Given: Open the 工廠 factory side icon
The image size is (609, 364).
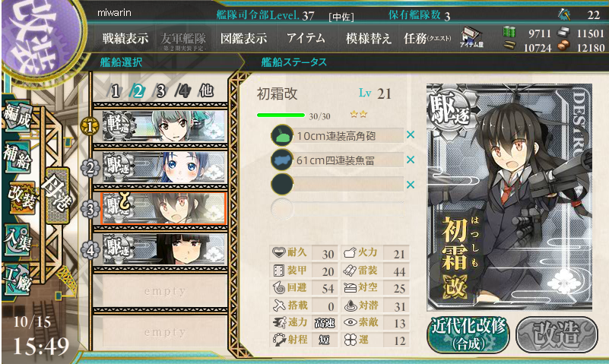Looking at the screenshot, I should point(17,280).
